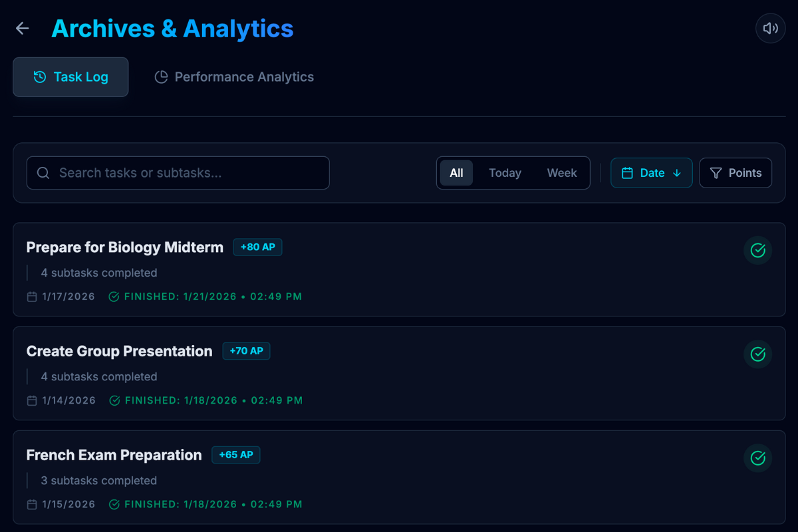Select the Today time filter

[x=505, y=173]
